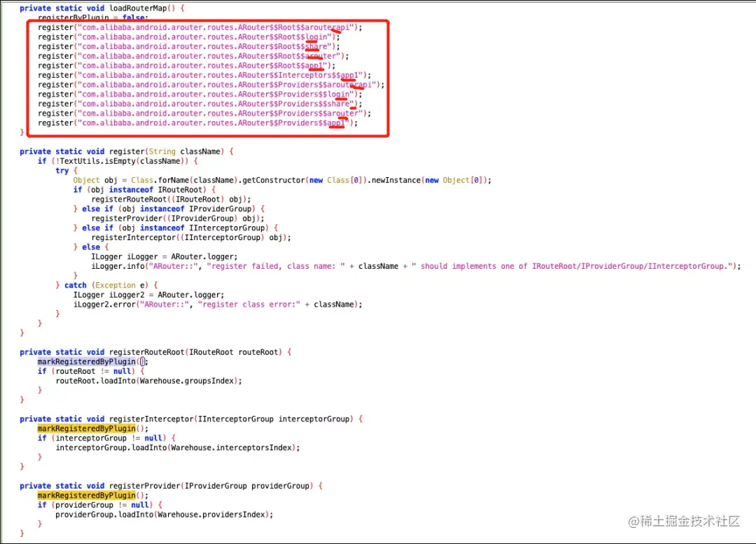Click the 'if (routeRoot != null)' line

tap(91, 371)
